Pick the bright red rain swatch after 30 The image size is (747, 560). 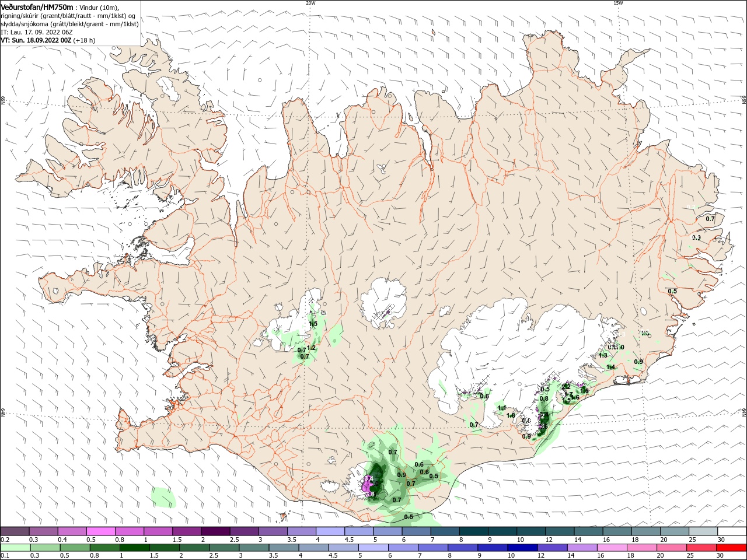coord(732,548)
